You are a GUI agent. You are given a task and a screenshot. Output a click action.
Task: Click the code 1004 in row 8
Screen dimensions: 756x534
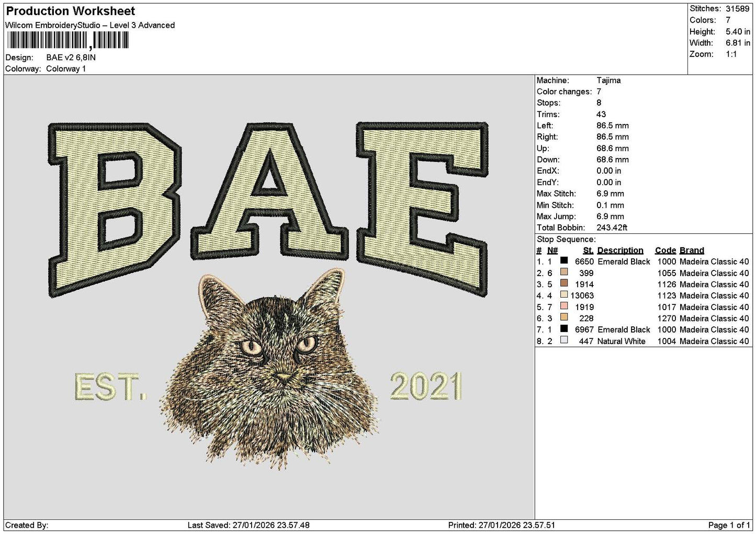coord(667,341)
